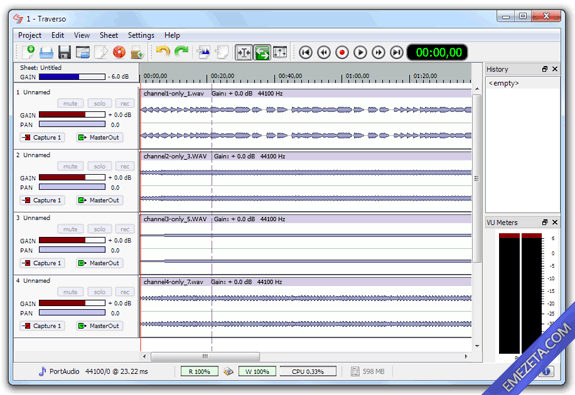The image size is (575, 395).
Task: Click MasterOut output on track 4
Action: pos(99,326)
